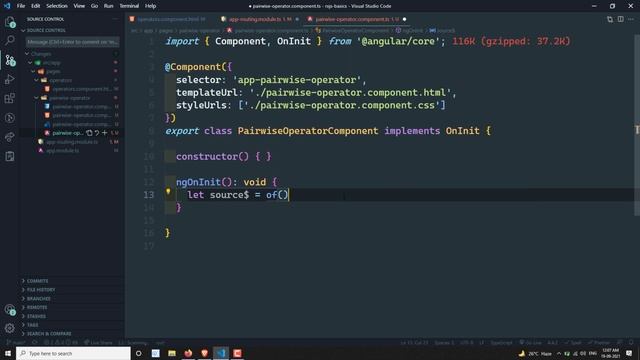Open the Windows notification center icon
Image resolution: width=640 pixels, height=360 pixels.
629,353
